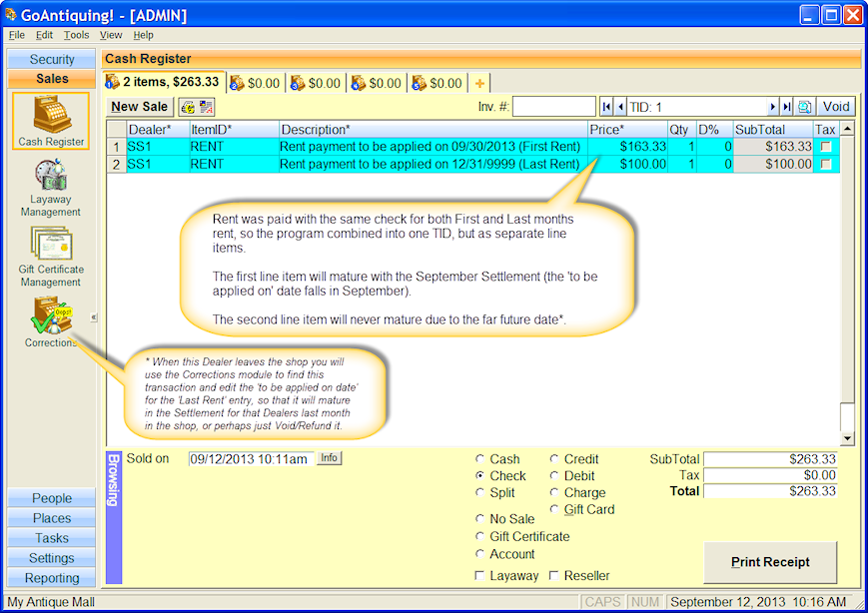Add a new register tab with plus icon
This screenshot has height=613, width=868.
(479, 84)
